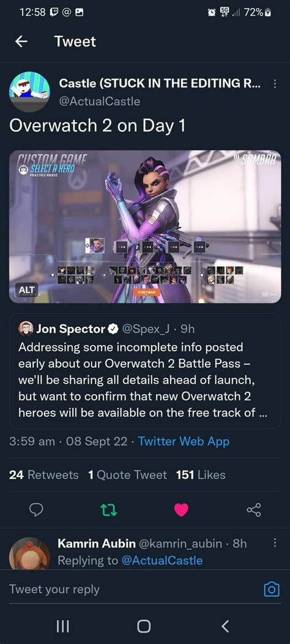Tap the @ActualCastle mention in the reply
Screen dimensions: 290x644
[x=162, y=560]
